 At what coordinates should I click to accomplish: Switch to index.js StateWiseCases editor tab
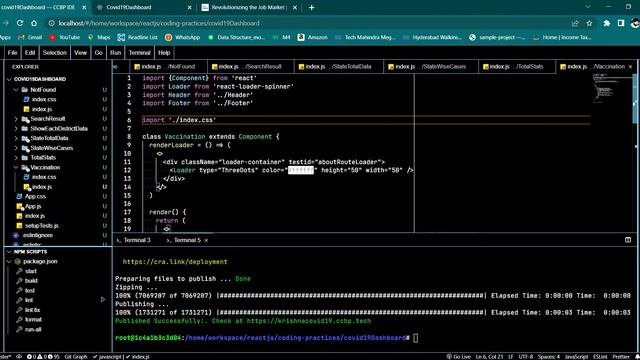point(431,67)
